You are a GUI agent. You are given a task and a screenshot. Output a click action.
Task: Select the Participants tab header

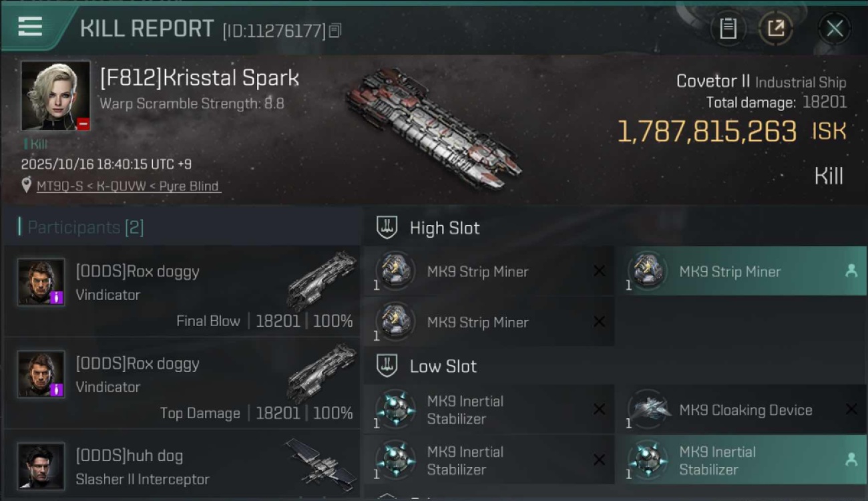[85, 227]
